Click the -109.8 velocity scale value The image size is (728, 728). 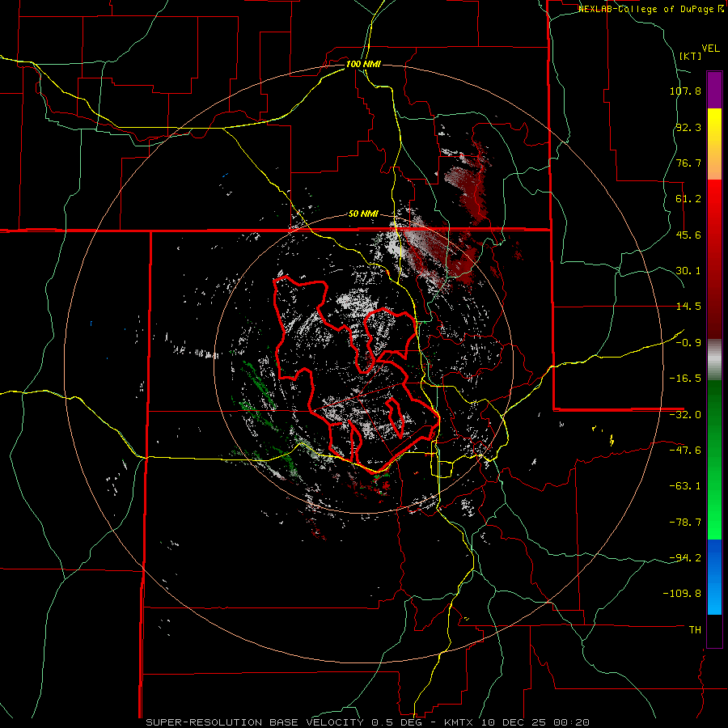[x=683, y=594]
